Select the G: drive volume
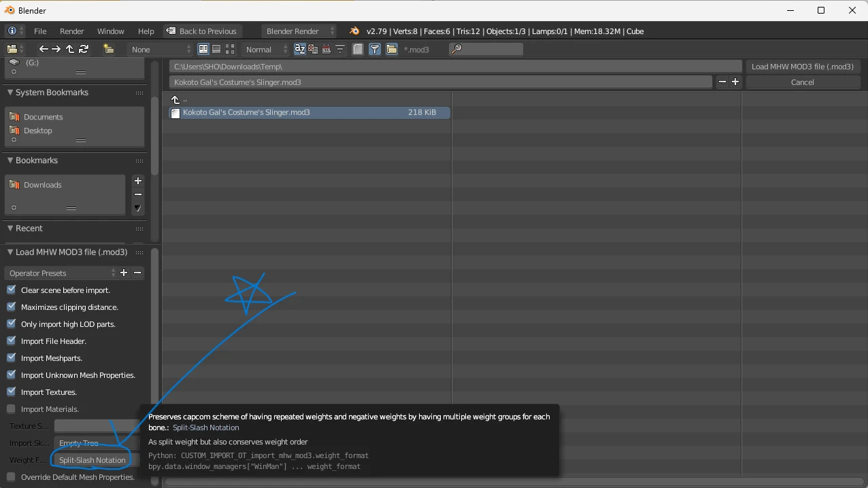 tap(32, 62)
